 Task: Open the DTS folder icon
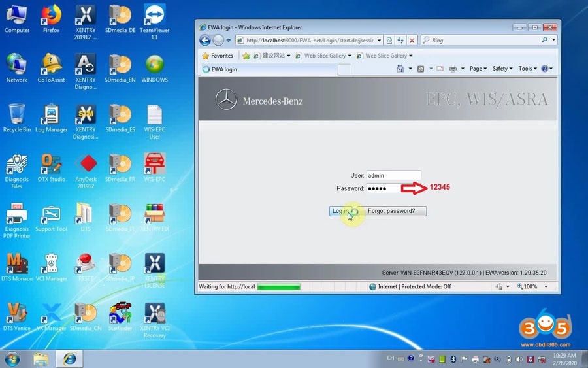pyautogui.click(x=86, y=218)
